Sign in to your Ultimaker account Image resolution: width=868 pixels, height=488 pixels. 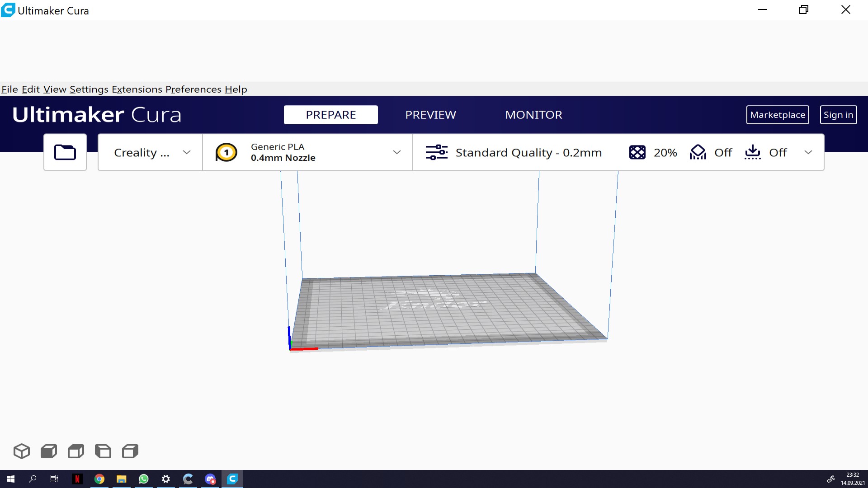click(838, 115)
